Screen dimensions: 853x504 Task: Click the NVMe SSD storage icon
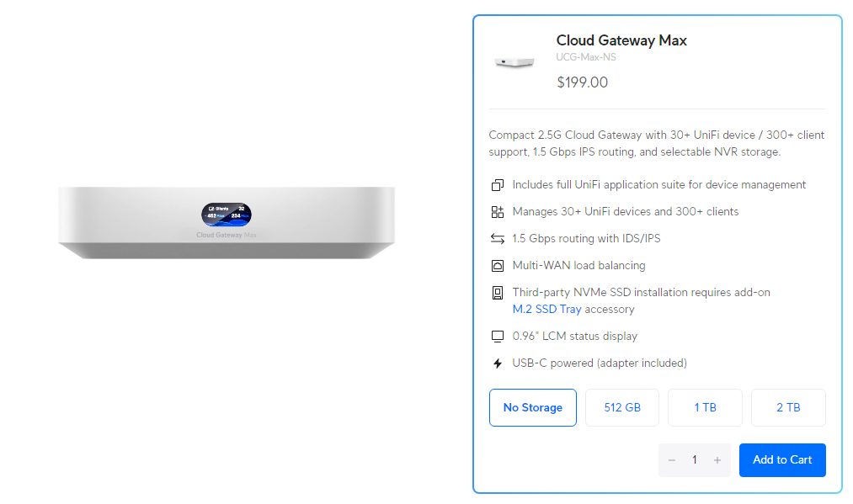[x=497, y=293]
